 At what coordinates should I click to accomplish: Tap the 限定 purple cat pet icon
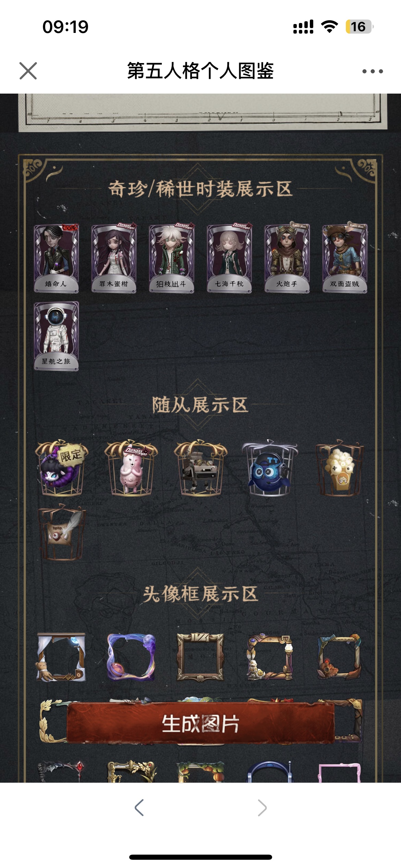tap(62, 468)
